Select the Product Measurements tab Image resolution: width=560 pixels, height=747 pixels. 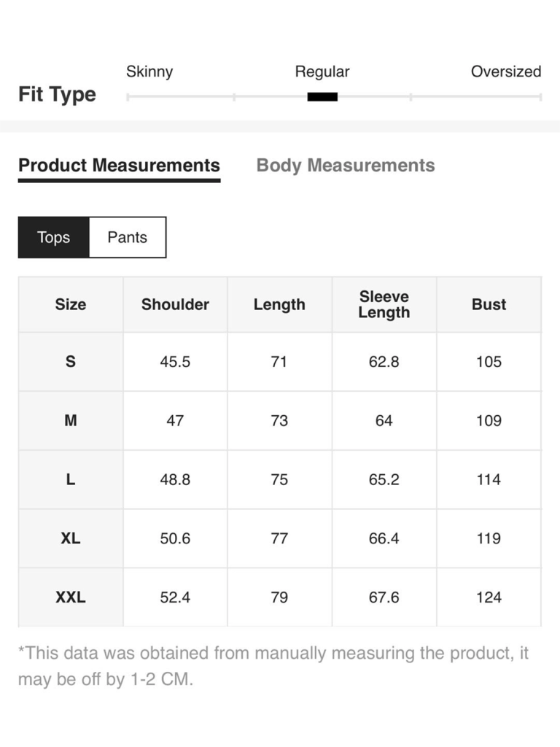(120, 166)
